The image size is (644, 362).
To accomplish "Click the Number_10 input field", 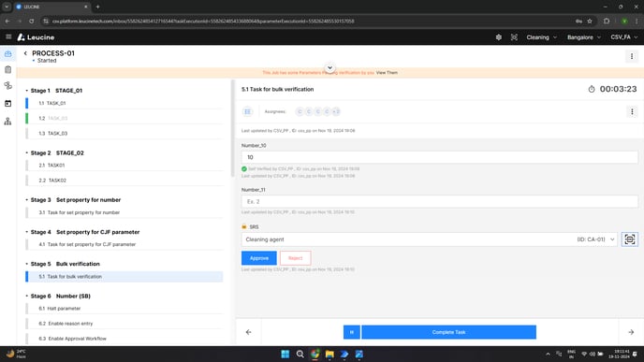I will [439, 157].
